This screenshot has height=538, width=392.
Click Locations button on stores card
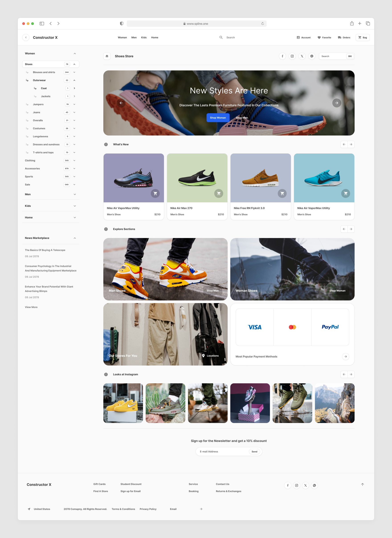click(210, 356)
